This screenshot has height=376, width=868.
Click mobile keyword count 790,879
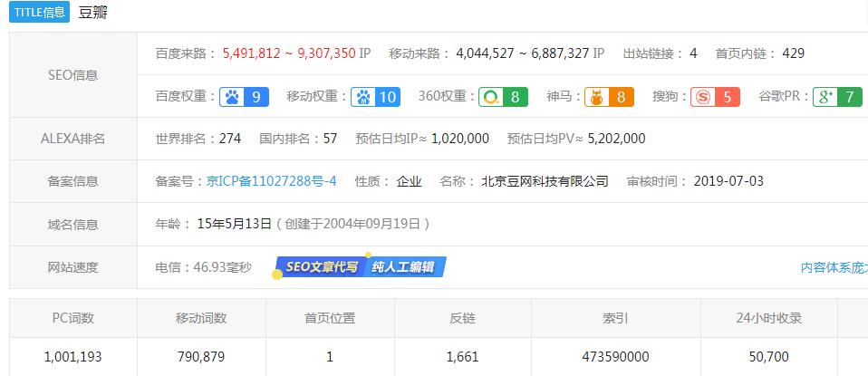click(x=201, y=357)
